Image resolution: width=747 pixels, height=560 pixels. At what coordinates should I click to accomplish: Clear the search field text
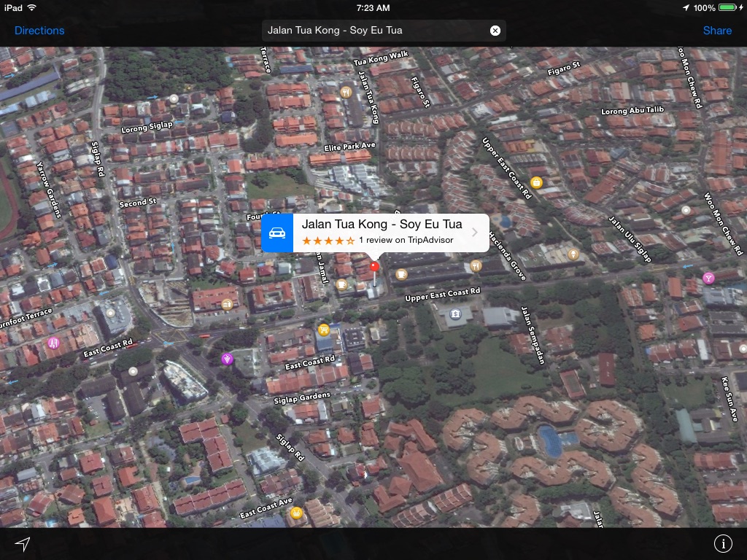point(495,31)
